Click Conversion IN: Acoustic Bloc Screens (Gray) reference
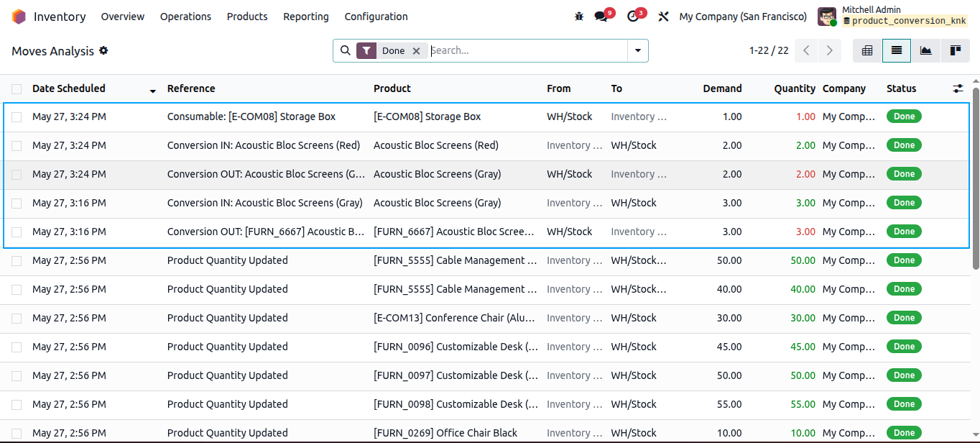 265,203
